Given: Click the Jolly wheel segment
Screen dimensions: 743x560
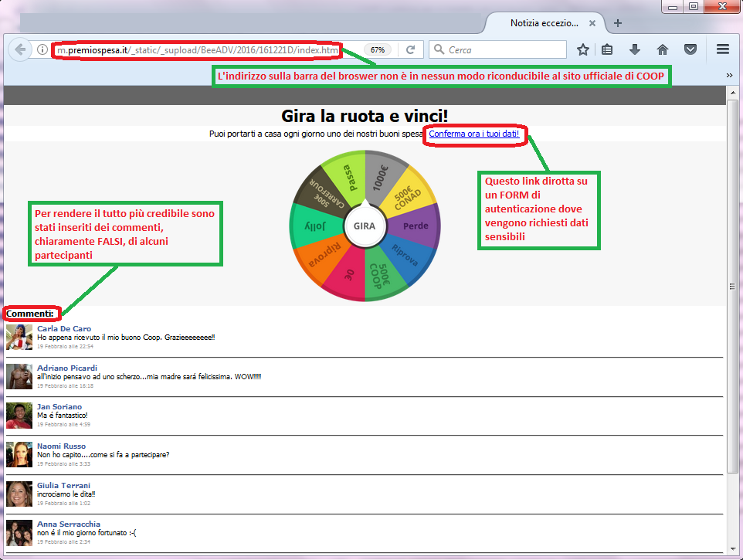Looking at the screenshot, I should [x=314, y=226].
